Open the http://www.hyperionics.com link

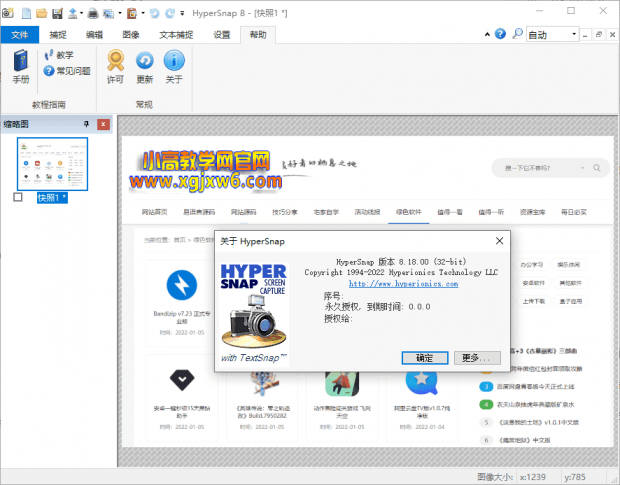click(403, 283)
